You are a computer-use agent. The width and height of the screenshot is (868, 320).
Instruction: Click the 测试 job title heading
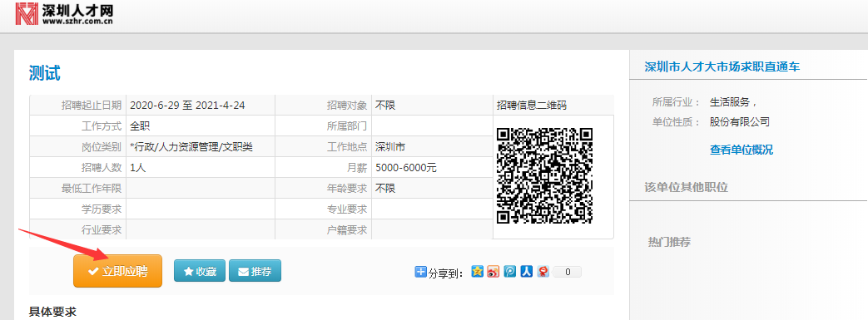click(45, 73)
